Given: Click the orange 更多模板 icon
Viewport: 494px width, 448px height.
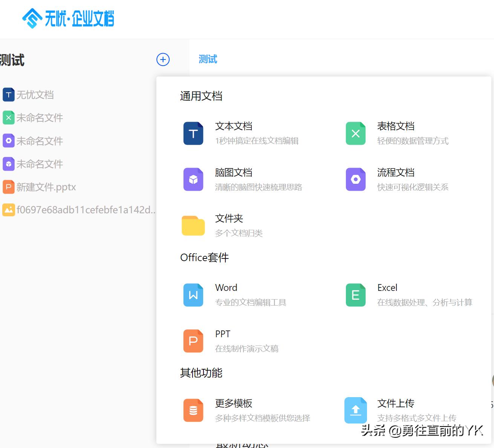Looking at the screenshot, I should [193, 410].
